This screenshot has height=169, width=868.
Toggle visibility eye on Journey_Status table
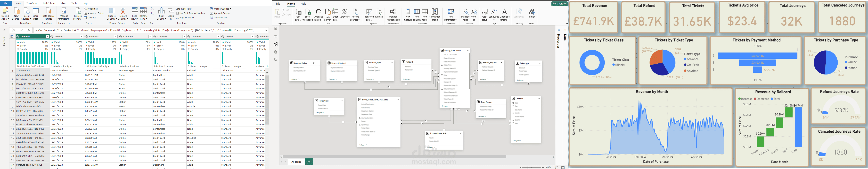coord(313,63)
